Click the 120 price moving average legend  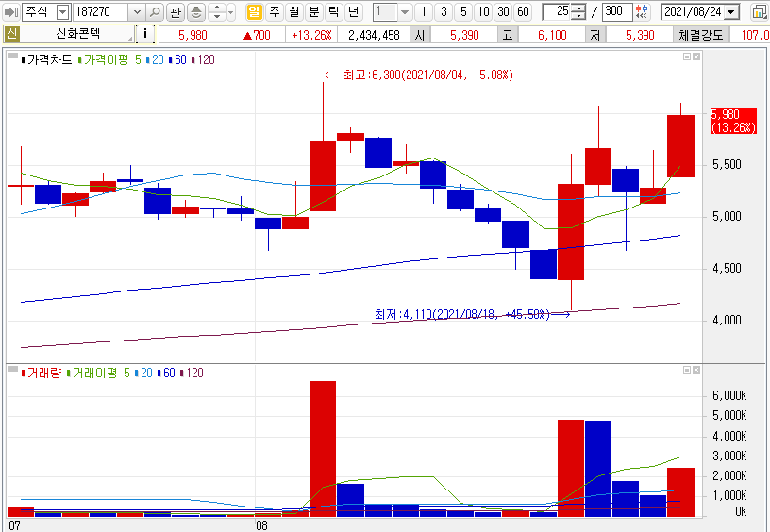point(203,59)
